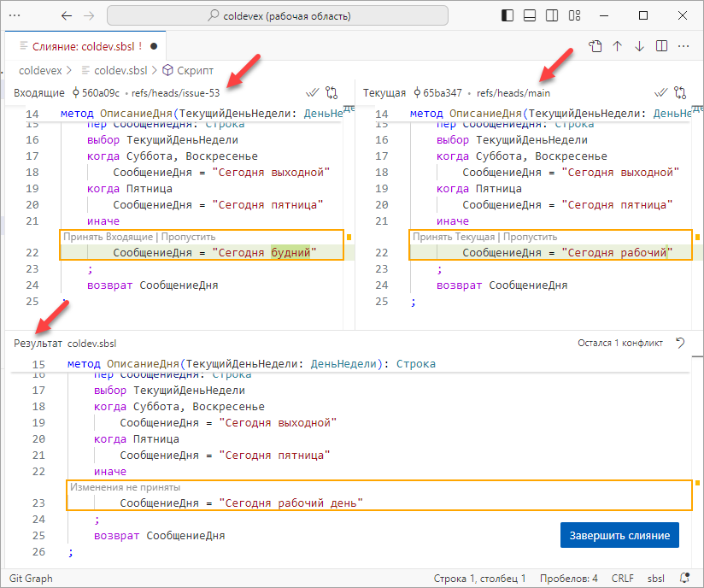Open the editor more actions ellipsis menu
Screen dimensions: 704x588
pyautogui.click(x=683, y=46)
